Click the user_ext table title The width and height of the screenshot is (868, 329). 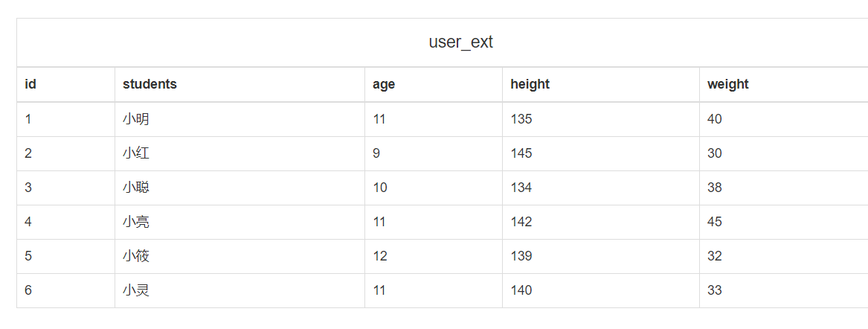[460, 42]
